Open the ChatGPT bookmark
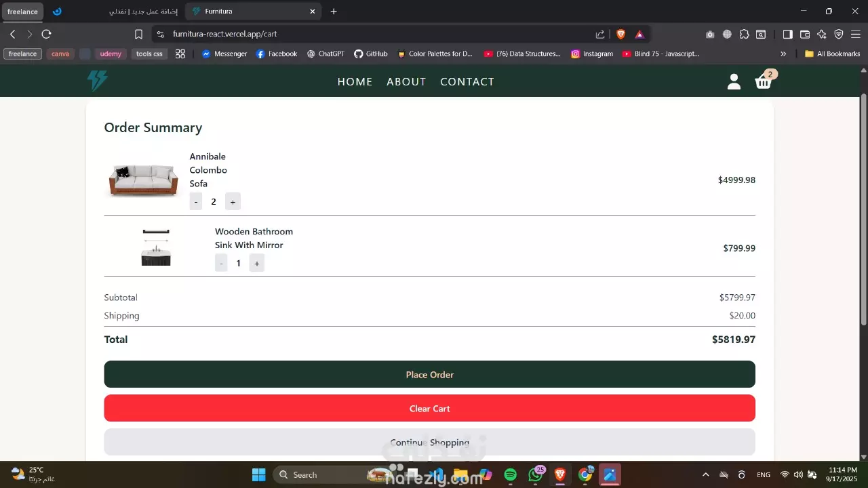This screenshot has width=868, height=488. pos(325,54)
